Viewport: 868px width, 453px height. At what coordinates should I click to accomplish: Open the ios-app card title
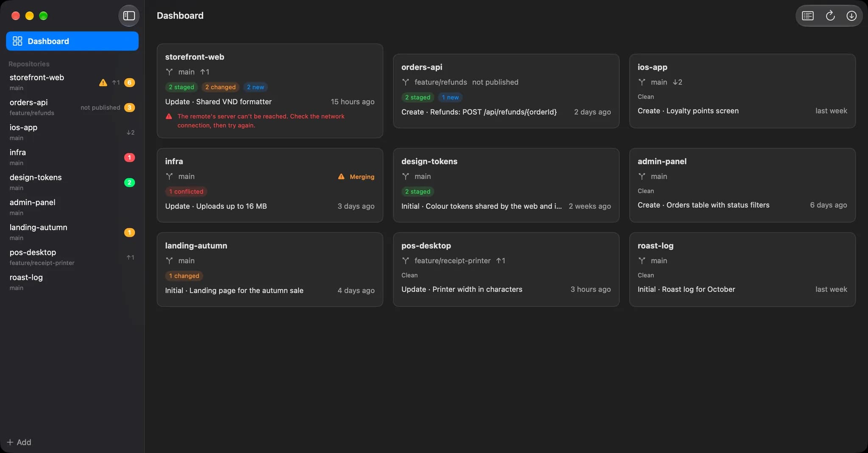[652, 67]
